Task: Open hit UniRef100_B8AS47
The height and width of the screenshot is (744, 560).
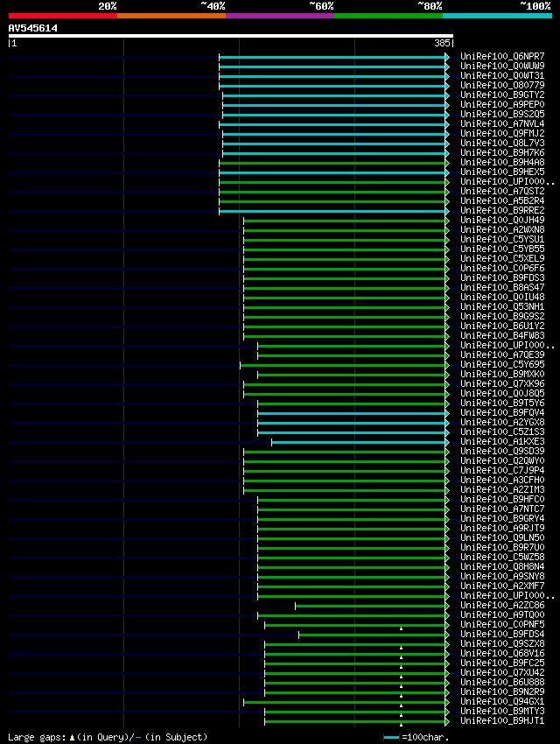Action: [x=502, y=288]
